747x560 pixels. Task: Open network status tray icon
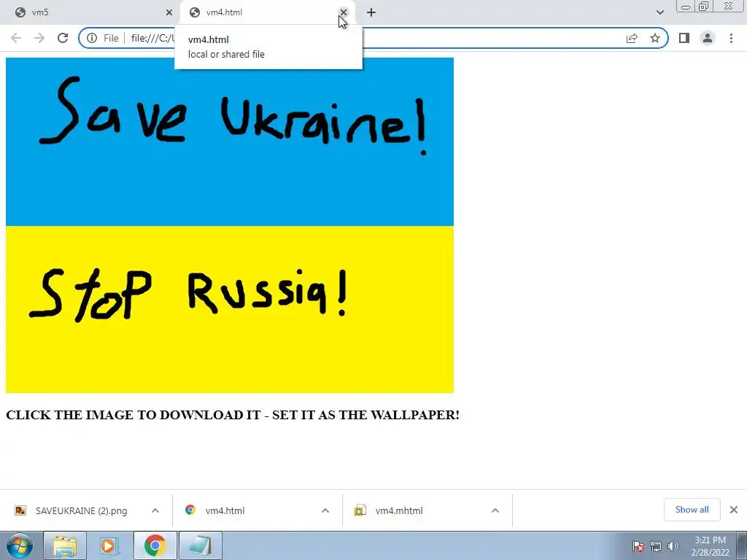click(656, 547)
